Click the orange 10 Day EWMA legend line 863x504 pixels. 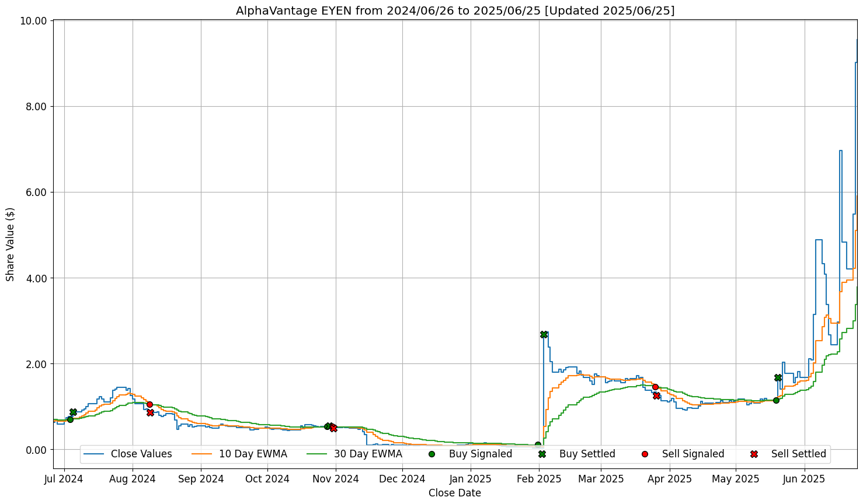point(203,454)
